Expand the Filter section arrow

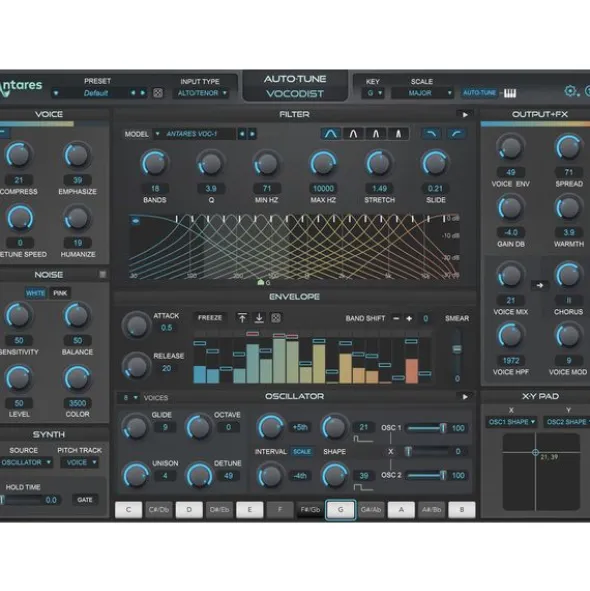[465, 114]
